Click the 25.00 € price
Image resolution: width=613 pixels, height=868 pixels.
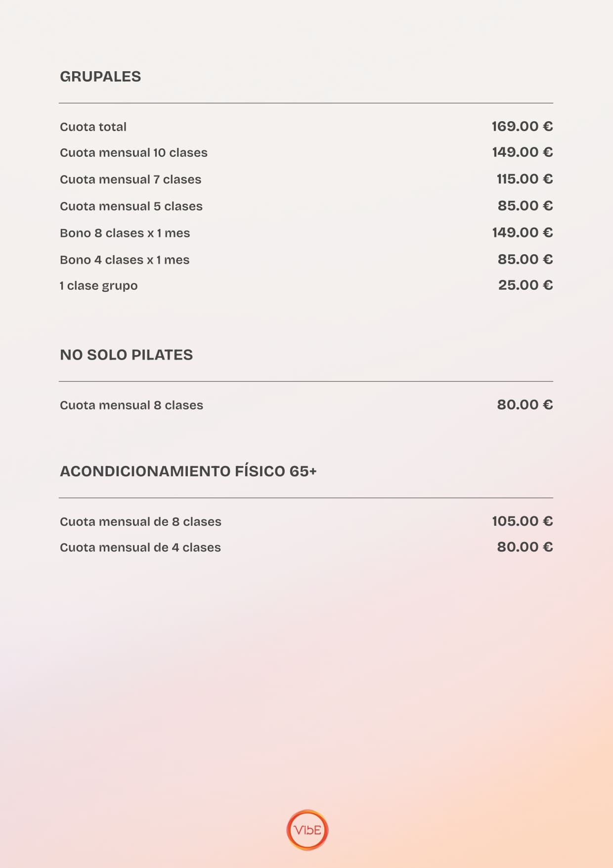(x=525, y=285)
